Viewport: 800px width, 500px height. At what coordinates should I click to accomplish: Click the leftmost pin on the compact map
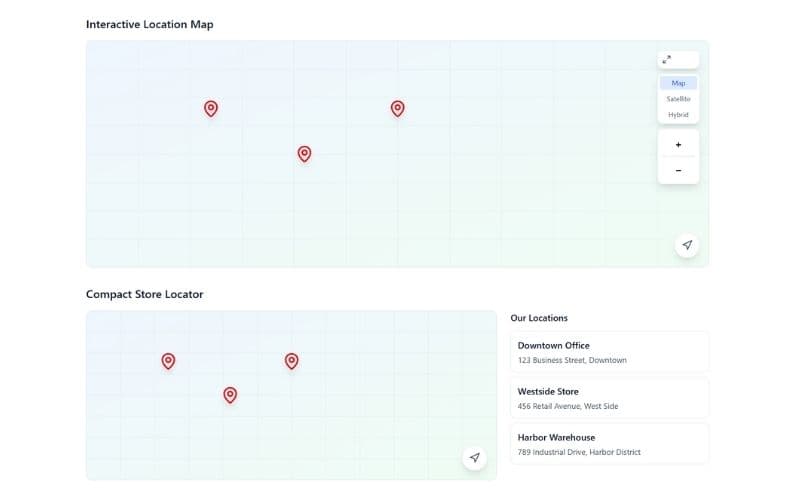168,361
